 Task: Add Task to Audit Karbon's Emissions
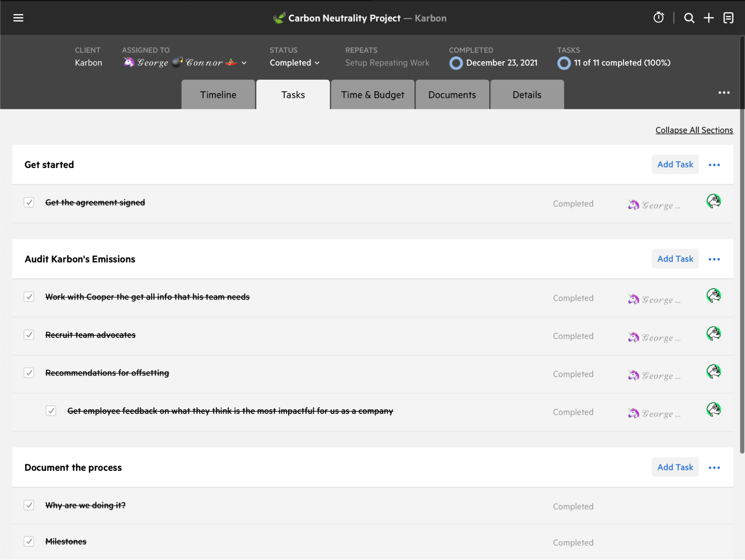pos(675,259)
